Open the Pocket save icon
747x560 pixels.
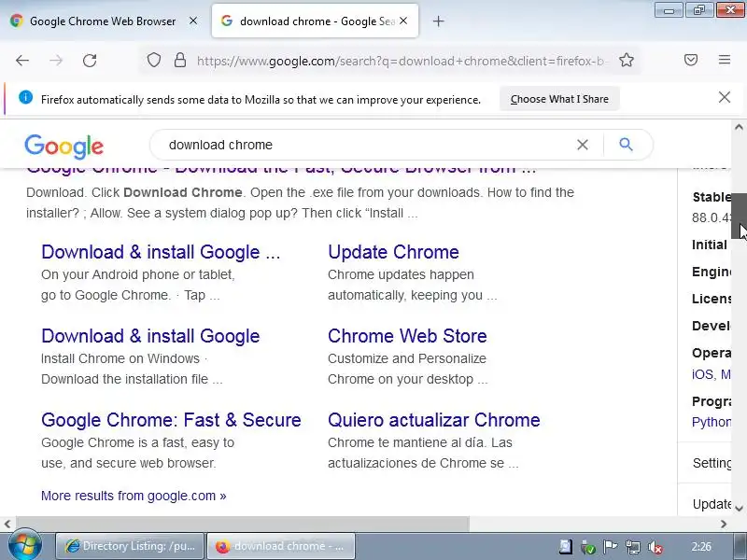coord(691,60)
